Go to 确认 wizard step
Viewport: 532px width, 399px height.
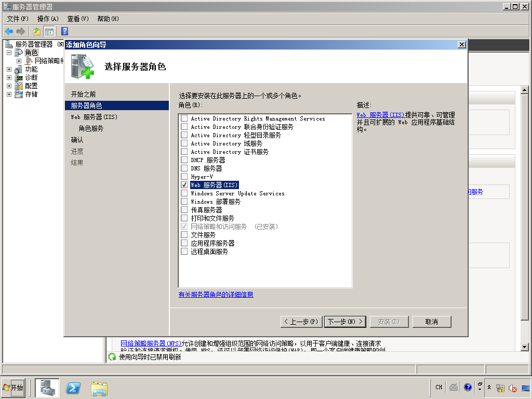[77, 140]
